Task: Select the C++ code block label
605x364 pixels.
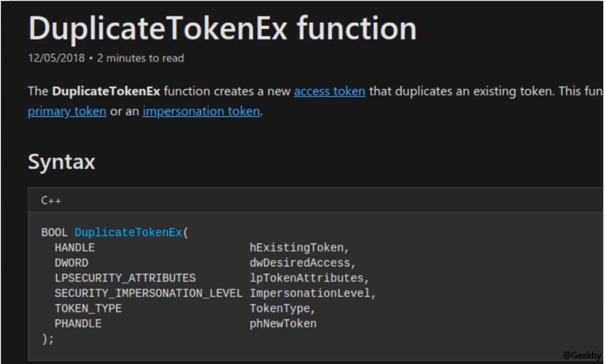Action: pyautogui.click(x=51, y=200)
